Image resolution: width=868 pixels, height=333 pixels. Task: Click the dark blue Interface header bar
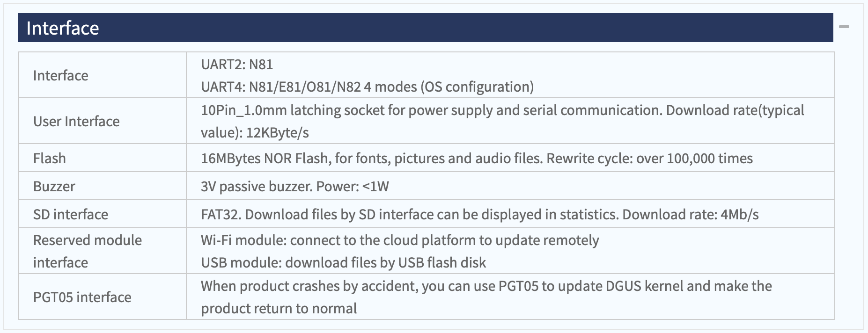426,28
